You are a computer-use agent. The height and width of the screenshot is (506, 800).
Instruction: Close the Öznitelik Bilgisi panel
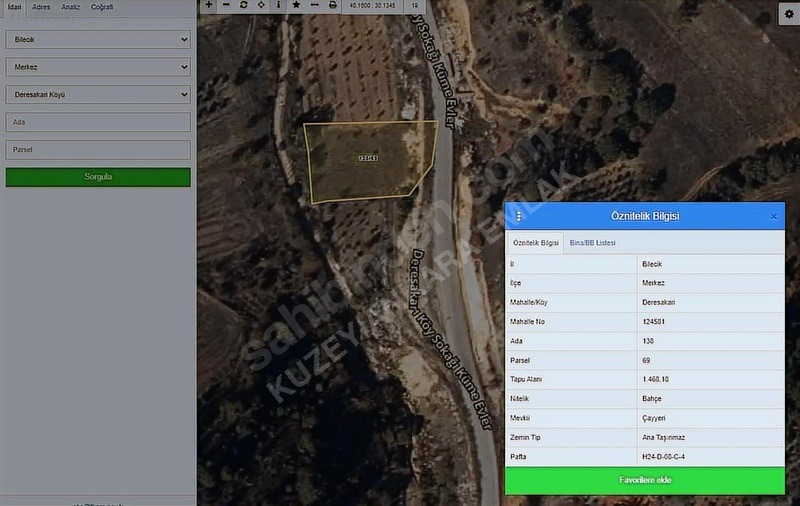coord(773,216)
